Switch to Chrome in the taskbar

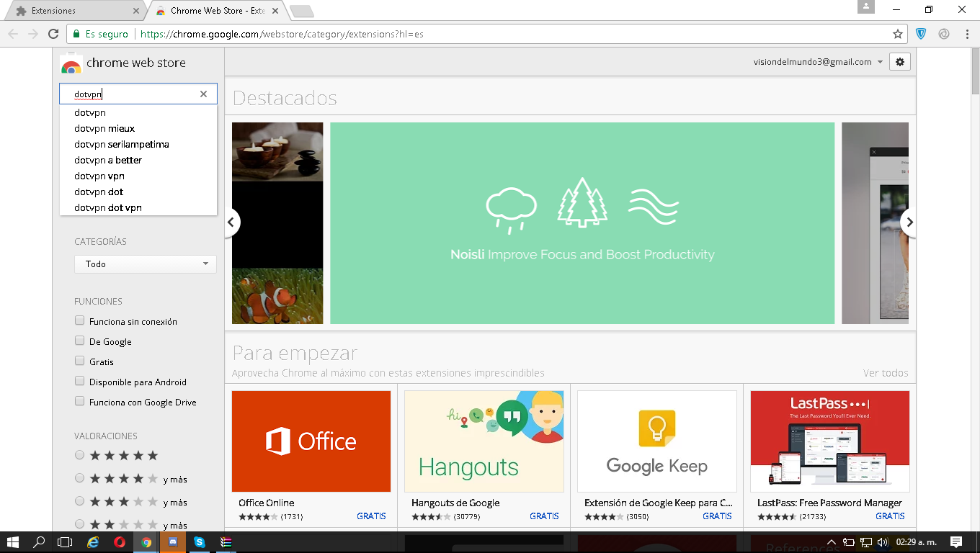146,542
